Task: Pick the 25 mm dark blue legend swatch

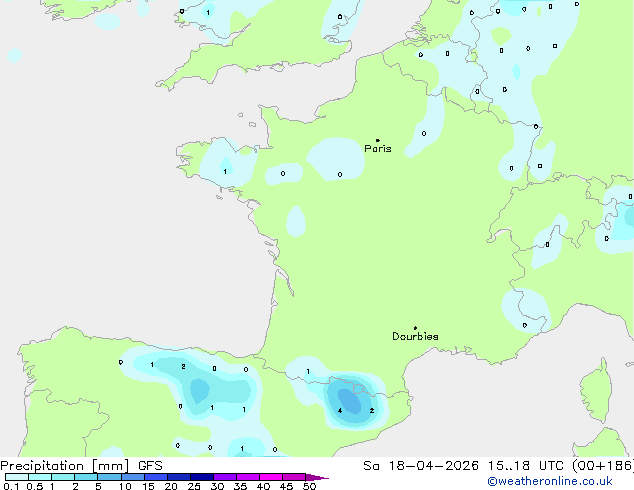Action: pos(201,477)
